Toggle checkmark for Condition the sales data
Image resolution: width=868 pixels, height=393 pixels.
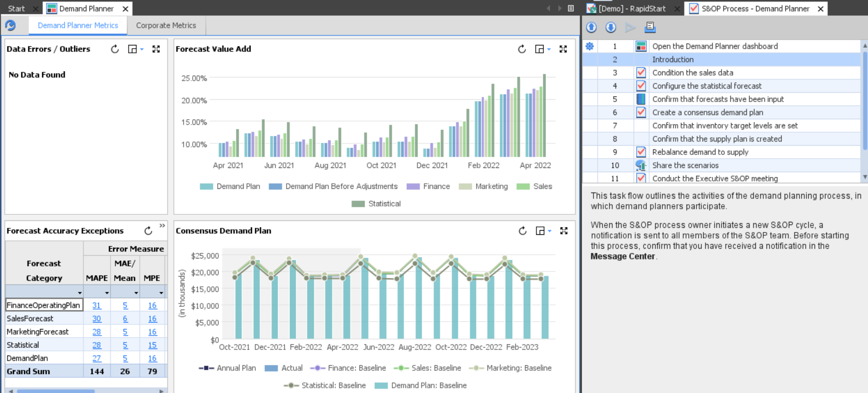click(641, 72)
